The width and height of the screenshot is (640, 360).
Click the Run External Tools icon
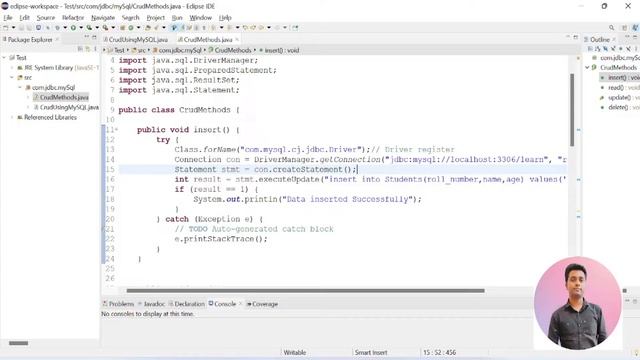tap(105, 28)
